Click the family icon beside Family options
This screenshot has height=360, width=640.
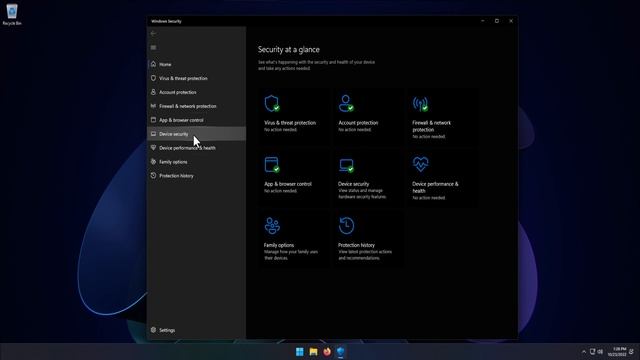point(153,162)
